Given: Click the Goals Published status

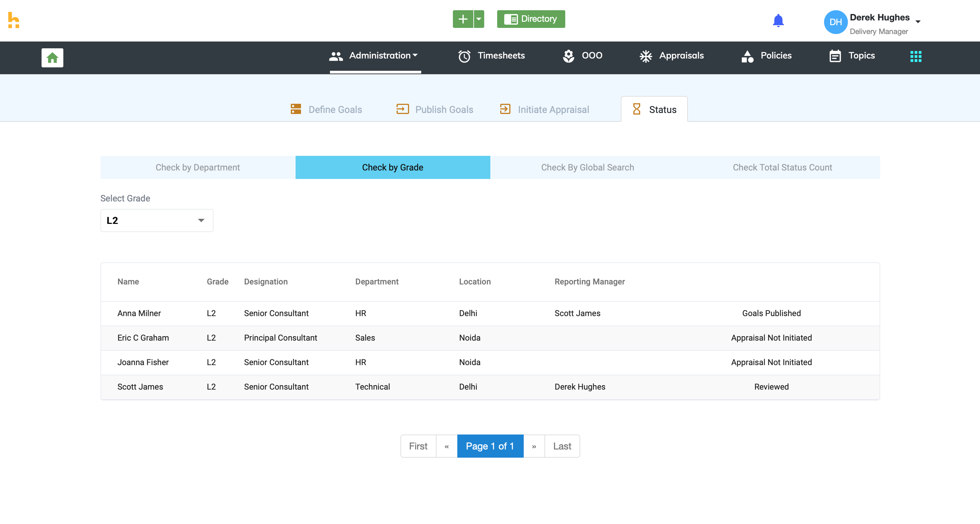Looking at the screenshot, I should [x=772, y=313].
